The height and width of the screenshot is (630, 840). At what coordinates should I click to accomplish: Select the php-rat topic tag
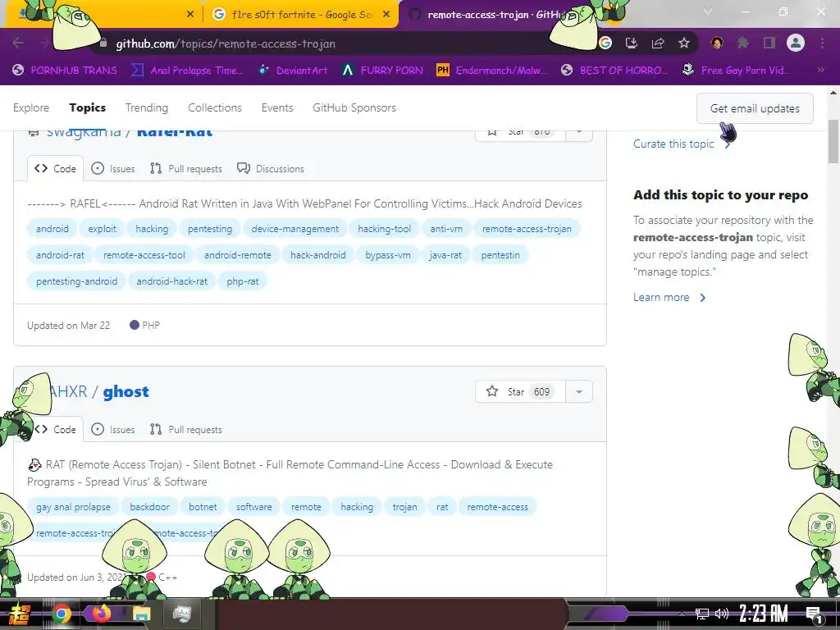click(x=243, y=281)
